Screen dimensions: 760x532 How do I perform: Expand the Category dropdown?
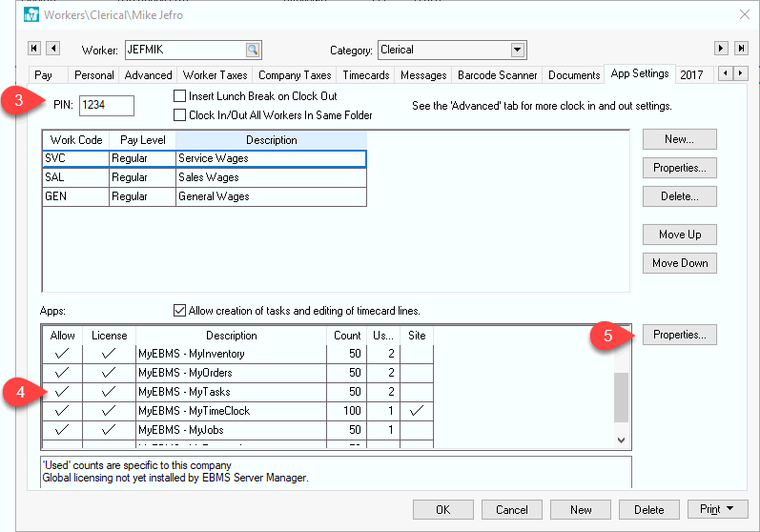point(517,50)
